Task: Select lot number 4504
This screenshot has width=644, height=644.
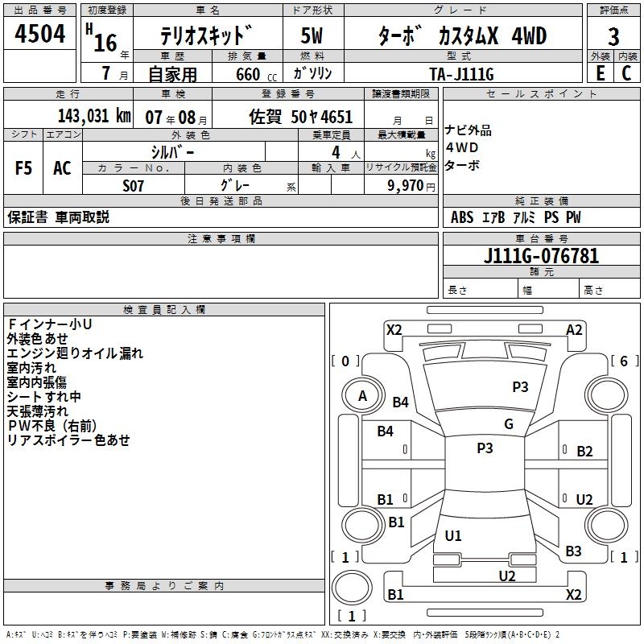Action: [x=39, y=33]
